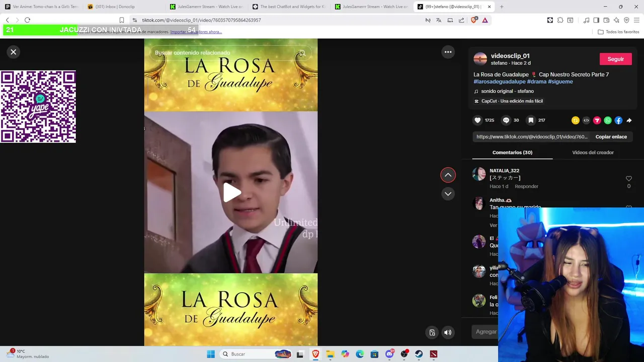Like the video with heart icon

click(477, 120)
